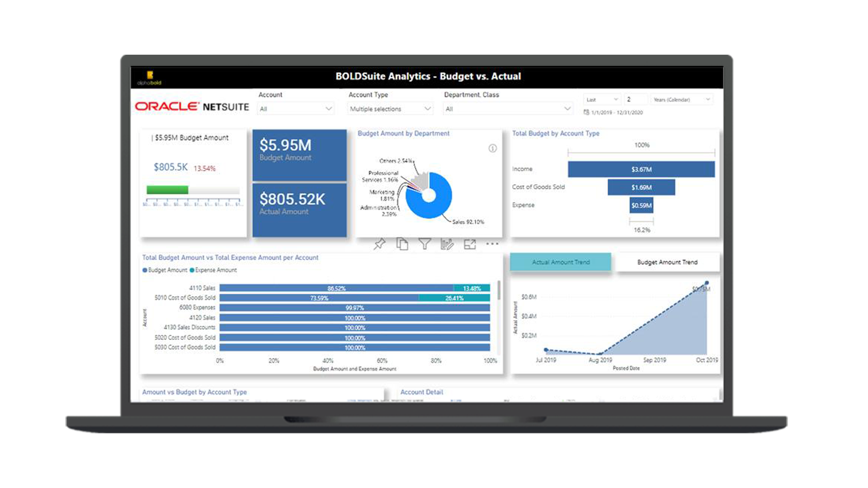Click the edit chart pencil icon
The image size is (868, 488).
[447, 244]
